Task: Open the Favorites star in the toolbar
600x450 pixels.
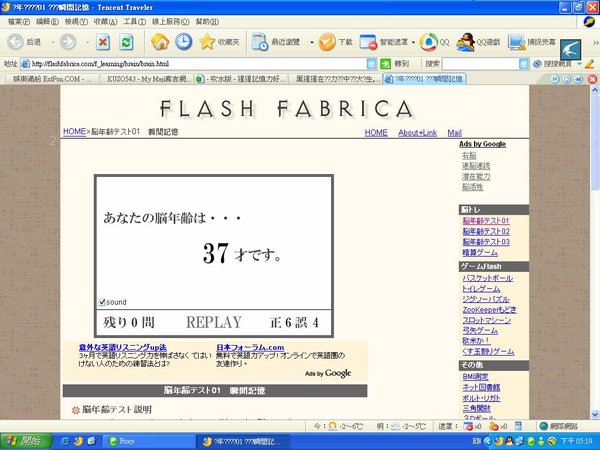Action: click(207, 42)
